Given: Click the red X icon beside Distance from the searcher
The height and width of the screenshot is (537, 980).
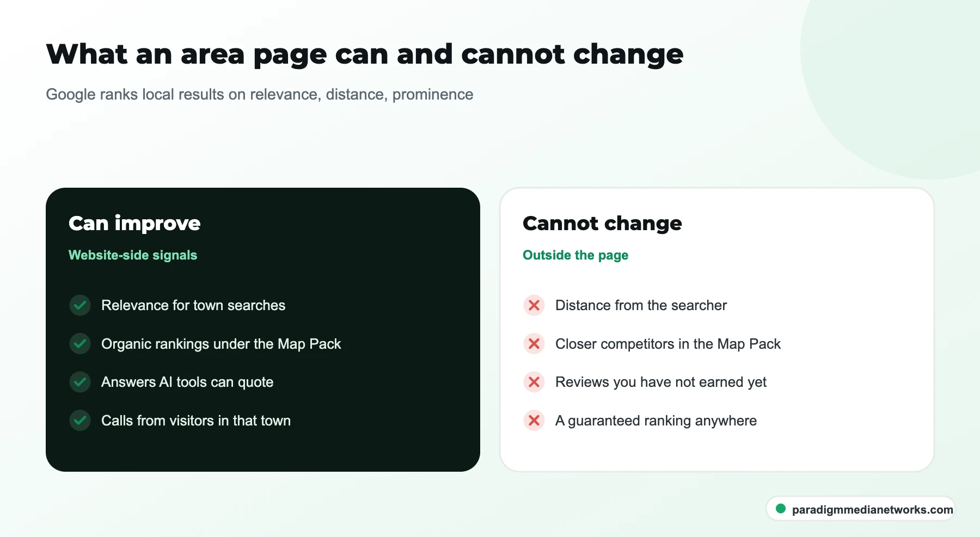Looking at the screenshot, I should click(534, 305).
